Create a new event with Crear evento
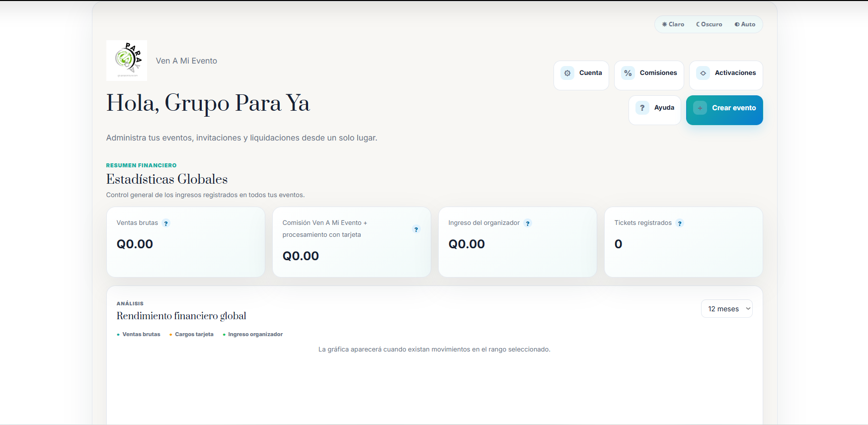 click(x=724, y=110)
